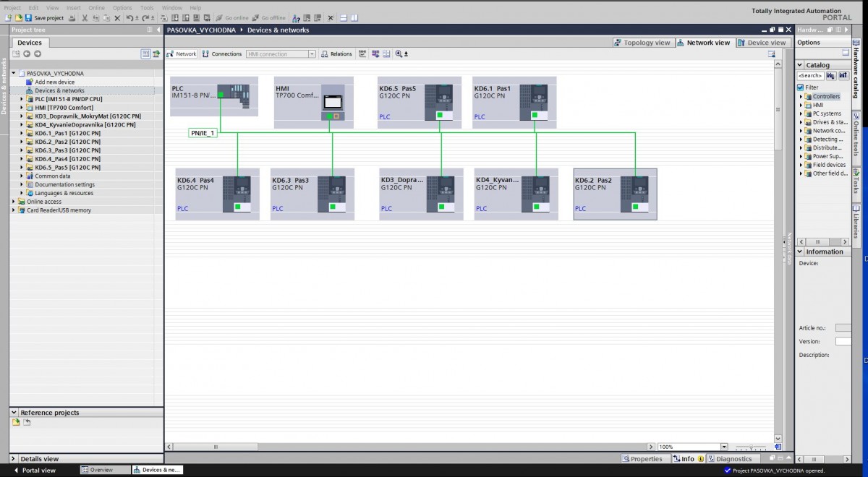This screenshot has height=477, width=868.
Task: Collapse the Catalog section header
Action: click(800, 65)
